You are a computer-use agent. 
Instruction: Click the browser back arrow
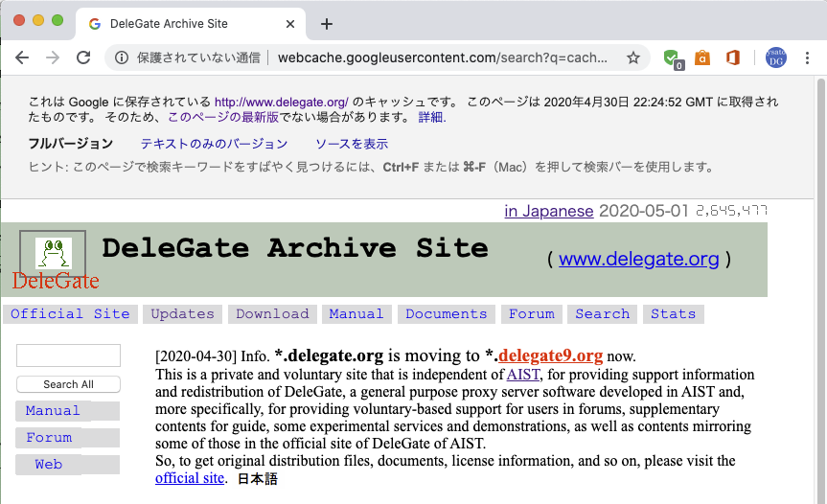point(22,57)
